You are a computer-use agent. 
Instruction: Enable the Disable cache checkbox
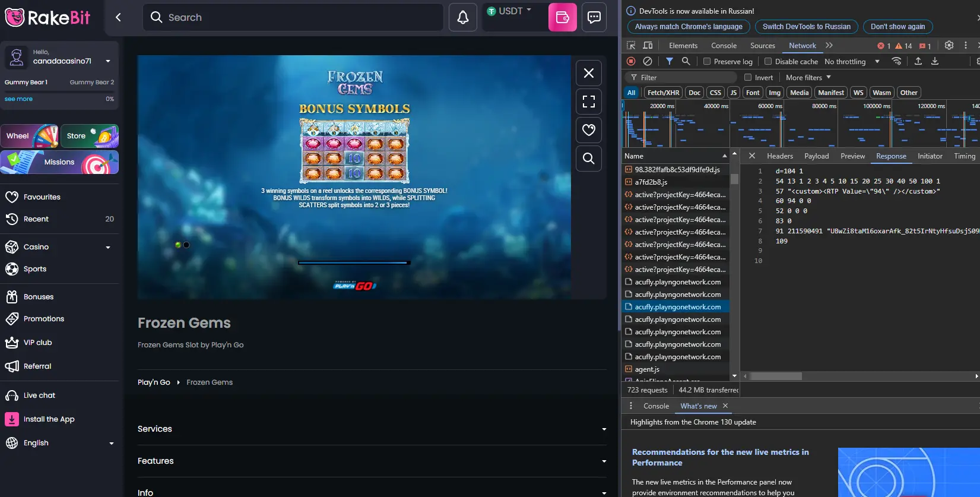tap(768, 61)
